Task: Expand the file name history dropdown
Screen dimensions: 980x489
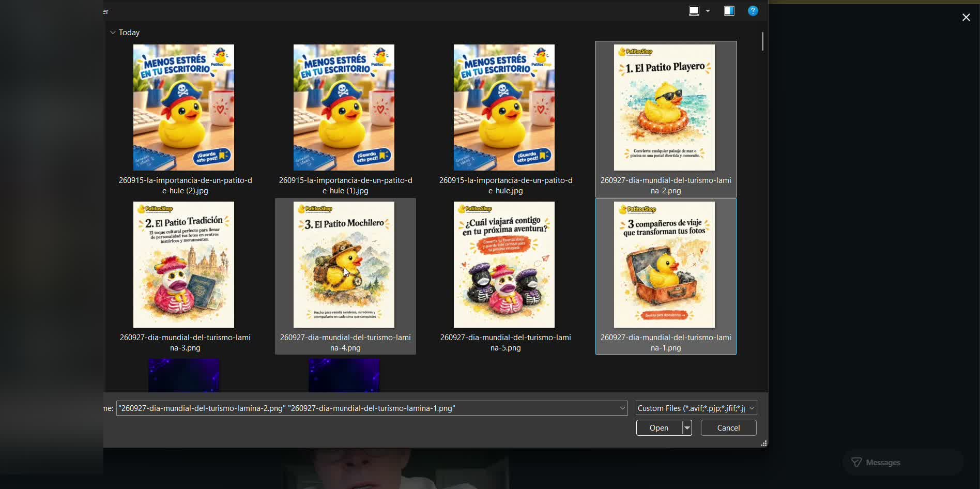Action: [622, 408]
